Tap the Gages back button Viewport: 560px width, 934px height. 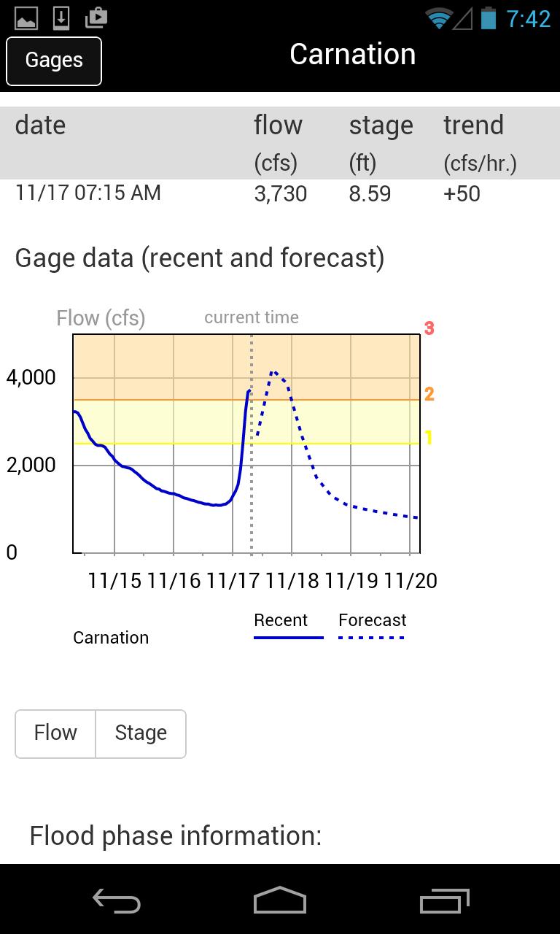click(x=54, y=61)
